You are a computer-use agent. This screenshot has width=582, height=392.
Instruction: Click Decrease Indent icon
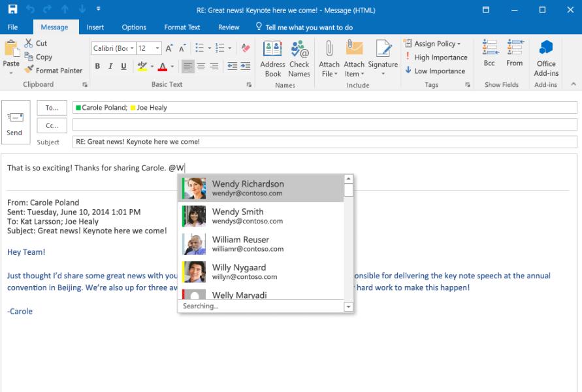(233, 66)
